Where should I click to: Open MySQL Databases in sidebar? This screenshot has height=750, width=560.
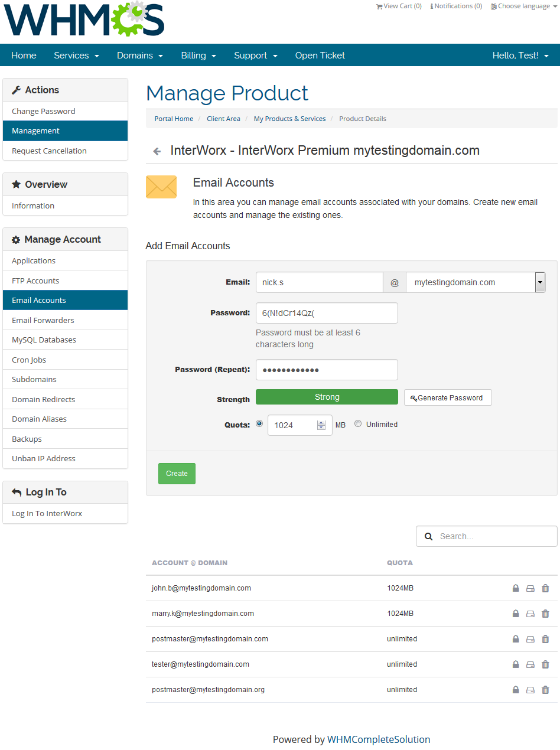point(65,340)
